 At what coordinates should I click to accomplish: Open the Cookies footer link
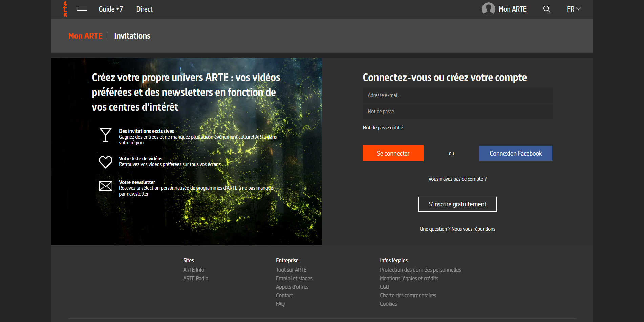(x=388, y=304)
